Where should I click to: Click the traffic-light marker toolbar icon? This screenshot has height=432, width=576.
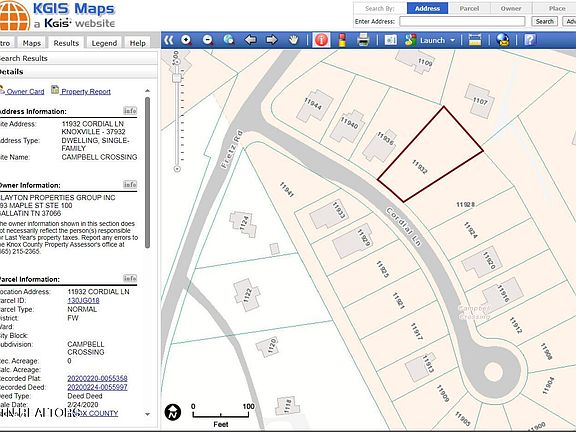[x=342, y=40]
